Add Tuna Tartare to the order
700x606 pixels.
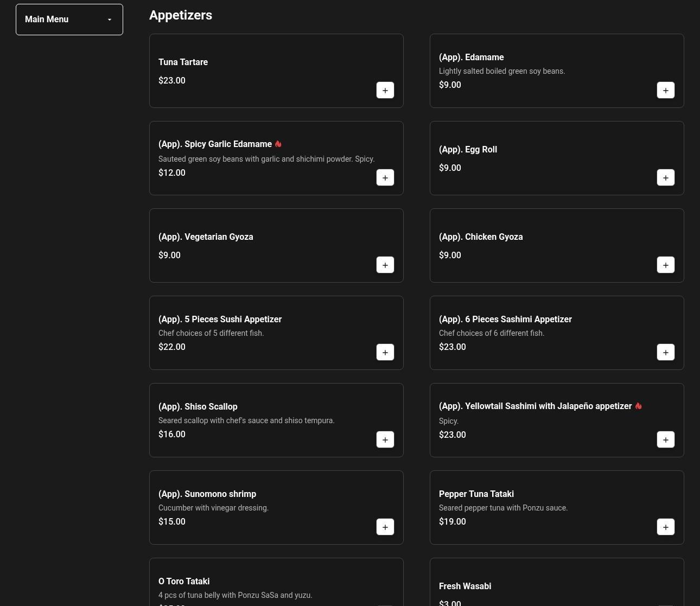385,91
